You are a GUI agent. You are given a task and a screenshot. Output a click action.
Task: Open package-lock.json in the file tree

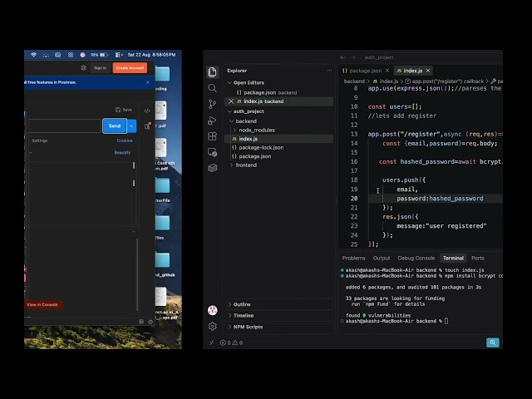[279, 148]
